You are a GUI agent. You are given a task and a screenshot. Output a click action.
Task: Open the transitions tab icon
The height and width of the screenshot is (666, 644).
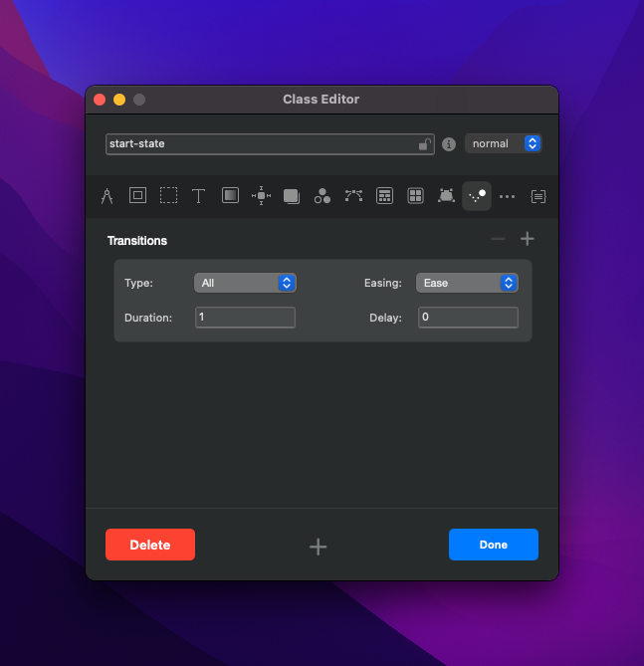tap(477, 196)
